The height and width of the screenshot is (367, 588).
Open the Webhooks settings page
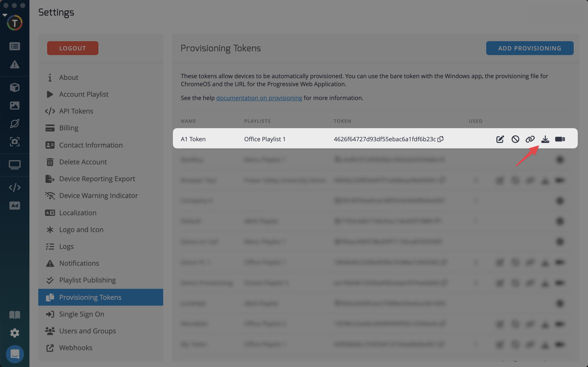pyautogui.click(x=76, y=348)
